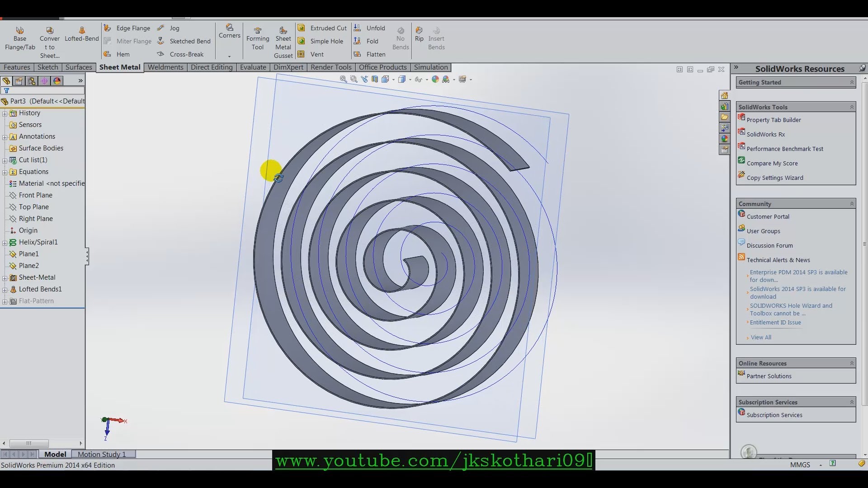This screenshot has height=488, width=868.
Task: Expand the Helix/Spiral1 tree item
Action: point(5,242)
